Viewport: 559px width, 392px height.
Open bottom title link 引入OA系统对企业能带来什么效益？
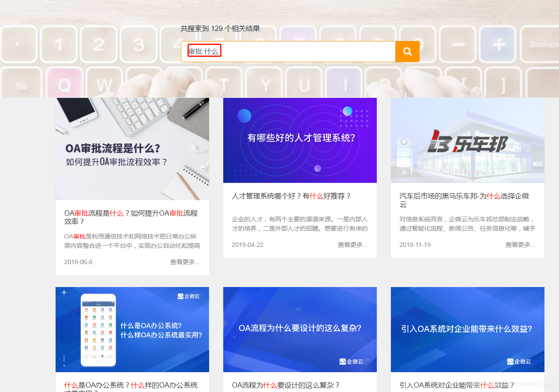pos(457,385)
